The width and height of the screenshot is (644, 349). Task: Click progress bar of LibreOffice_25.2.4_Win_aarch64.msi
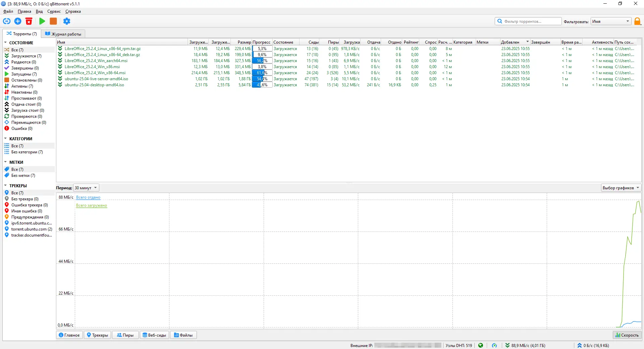pos(262,61)
